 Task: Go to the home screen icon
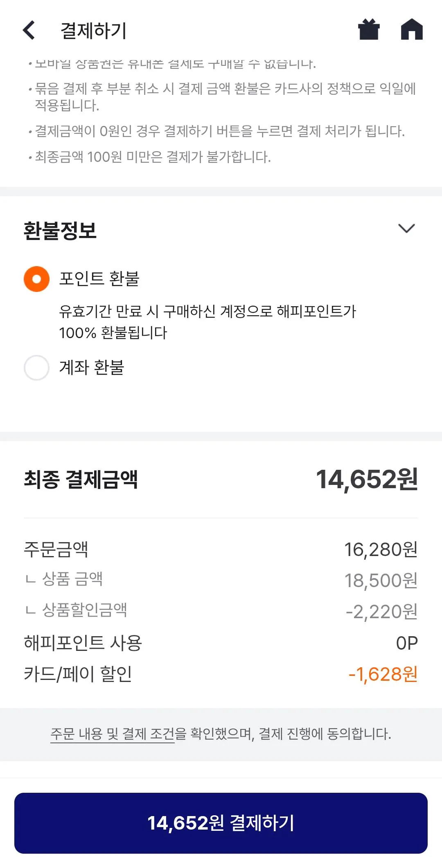[x=411, y=29]
